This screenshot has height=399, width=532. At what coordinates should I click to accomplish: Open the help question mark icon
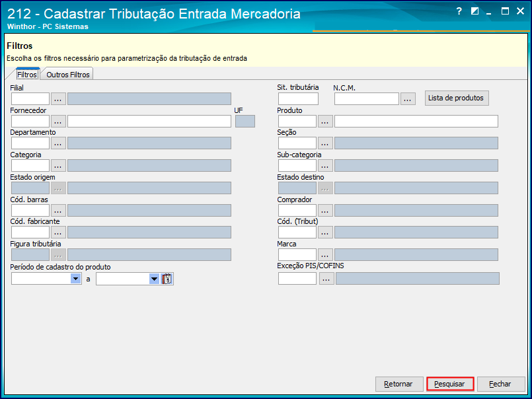click(x=459, y=11)
